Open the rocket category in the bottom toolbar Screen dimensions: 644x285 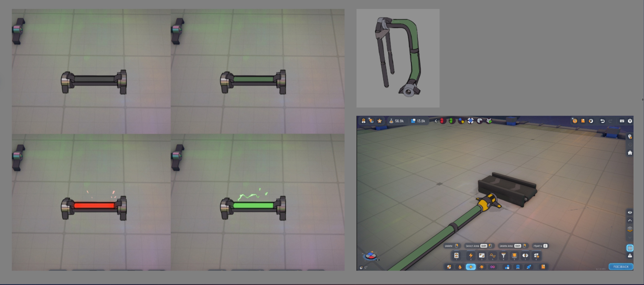(529, 267)
